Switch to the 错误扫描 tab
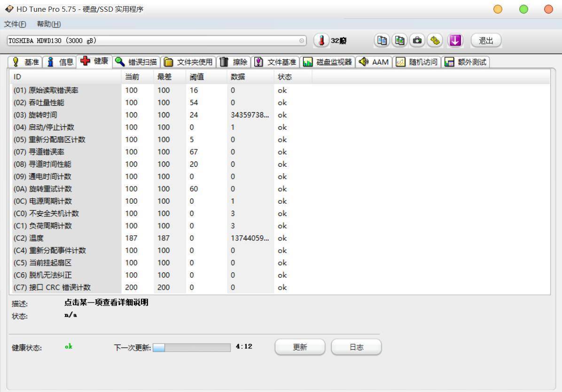 tap(136, 62)
